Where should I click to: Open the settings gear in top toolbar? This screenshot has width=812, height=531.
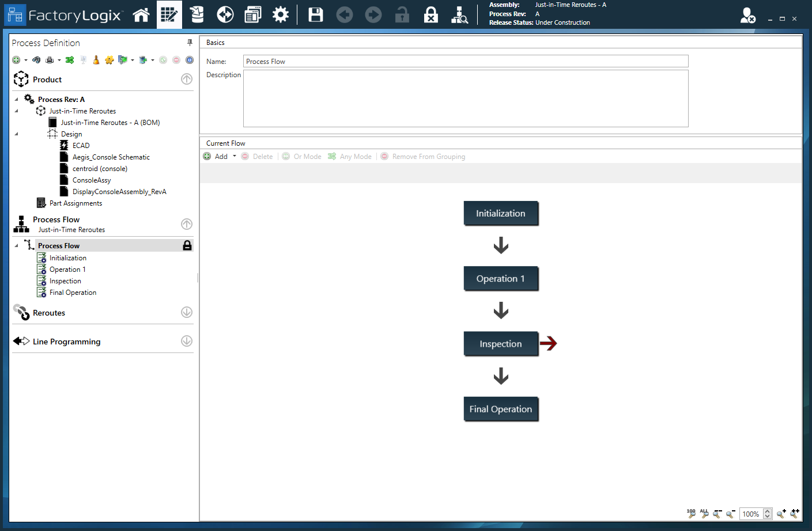coord(281,15)
